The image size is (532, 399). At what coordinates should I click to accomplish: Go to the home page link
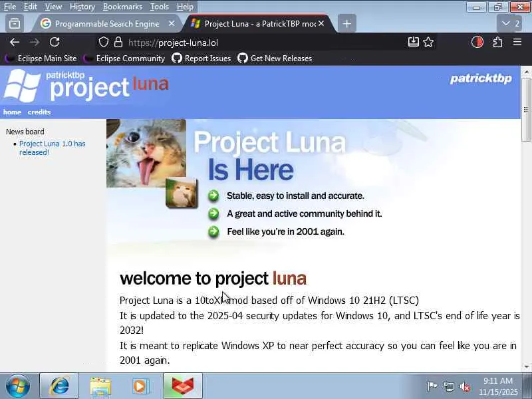coord(12,112)
